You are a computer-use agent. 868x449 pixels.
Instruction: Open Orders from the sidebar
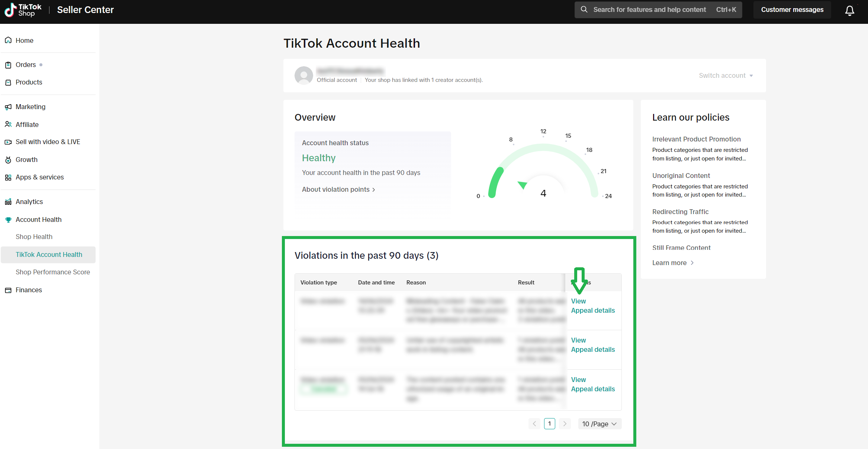tap(26, 65)
